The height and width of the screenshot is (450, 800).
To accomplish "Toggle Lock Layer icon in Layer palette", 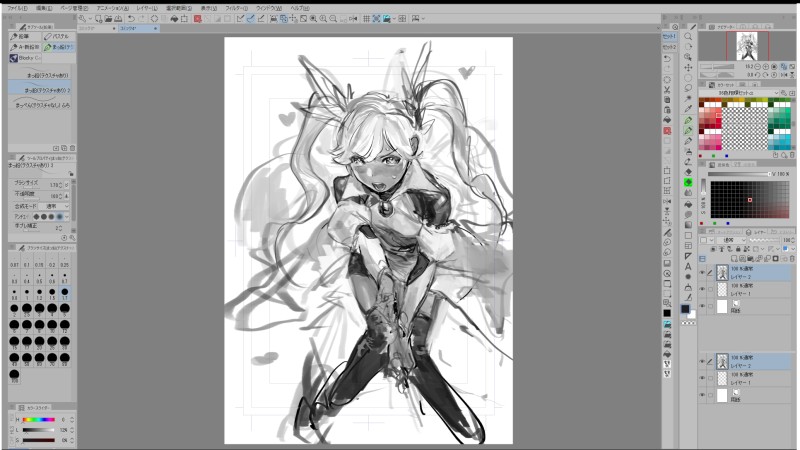I will coord(738,249).
